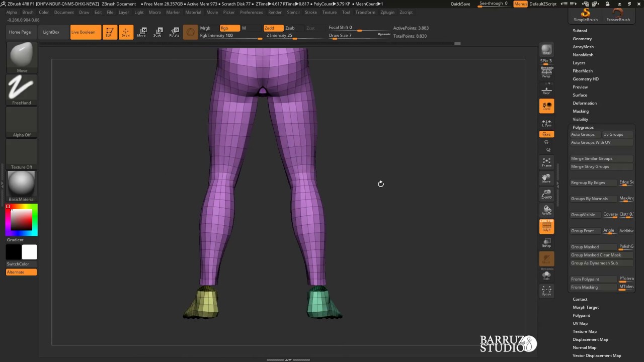The height and width of the screenshot is (362, 644).
Task: Click Group Masked Clear Mask
Action: click(601, 255)
